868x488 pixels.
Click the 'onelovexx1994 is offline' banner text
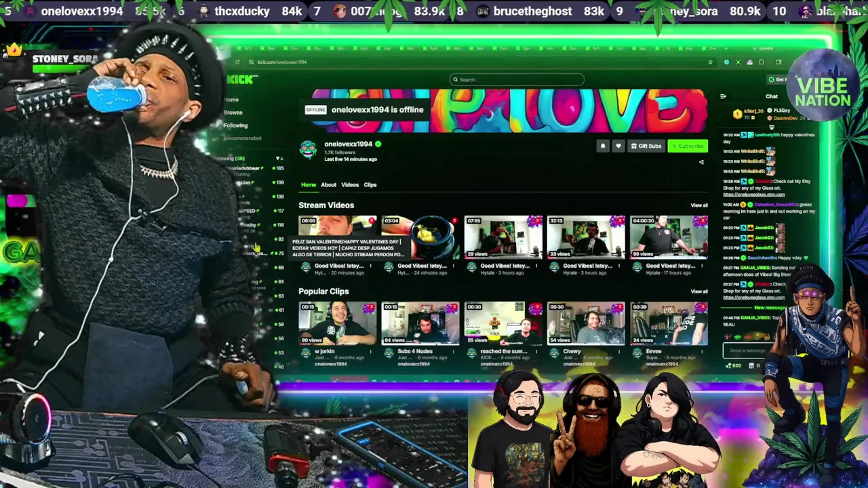point(377,110)
